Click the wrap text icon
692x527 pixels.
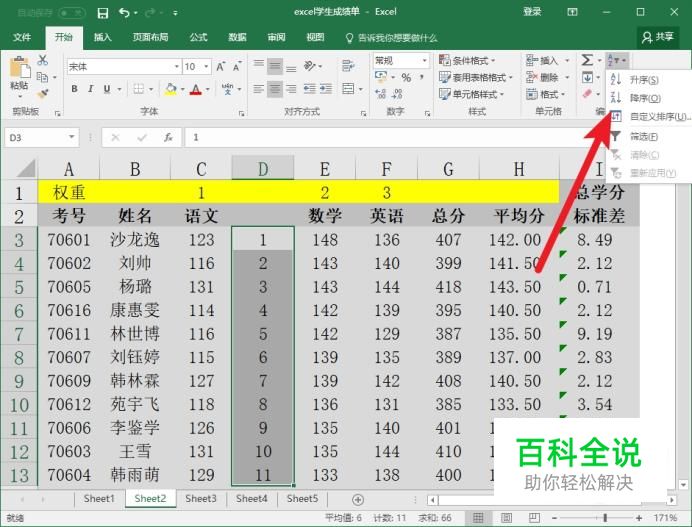point(348,66)
